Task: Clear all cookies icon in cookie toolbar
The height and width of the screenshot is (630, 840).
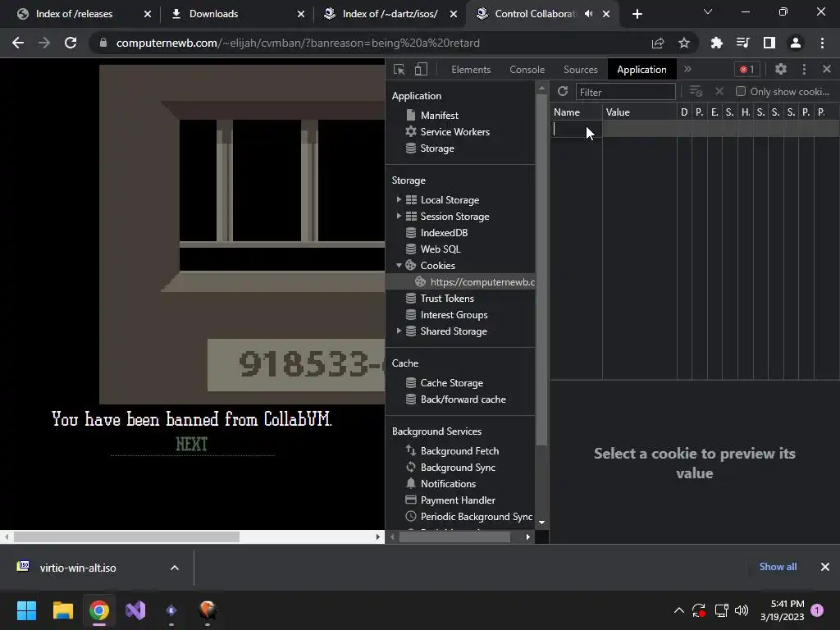Action: pos(696,92)
